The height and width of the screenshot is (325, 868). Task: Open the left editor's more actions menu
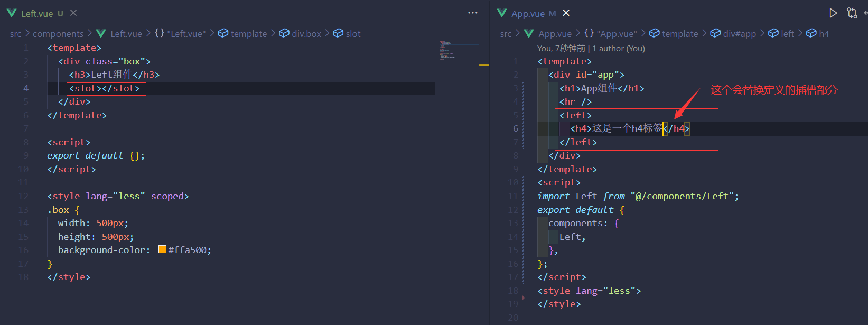click(x=473, y=13)
